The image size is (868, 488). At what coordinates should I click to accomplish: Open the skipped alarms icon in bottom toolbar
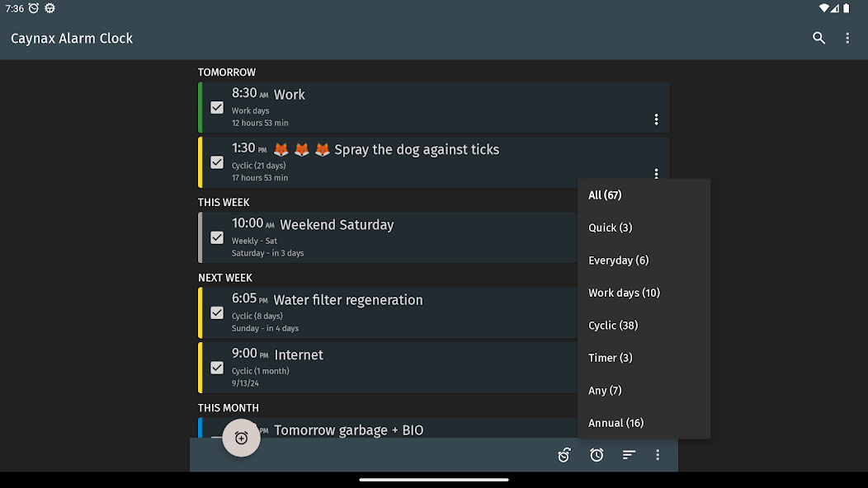tap(564, 454)
